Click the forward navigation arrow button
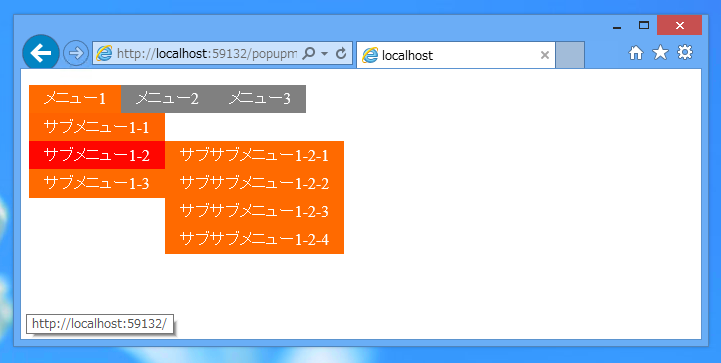This screenshot has height=363, width=721. [x=76, y=53]
